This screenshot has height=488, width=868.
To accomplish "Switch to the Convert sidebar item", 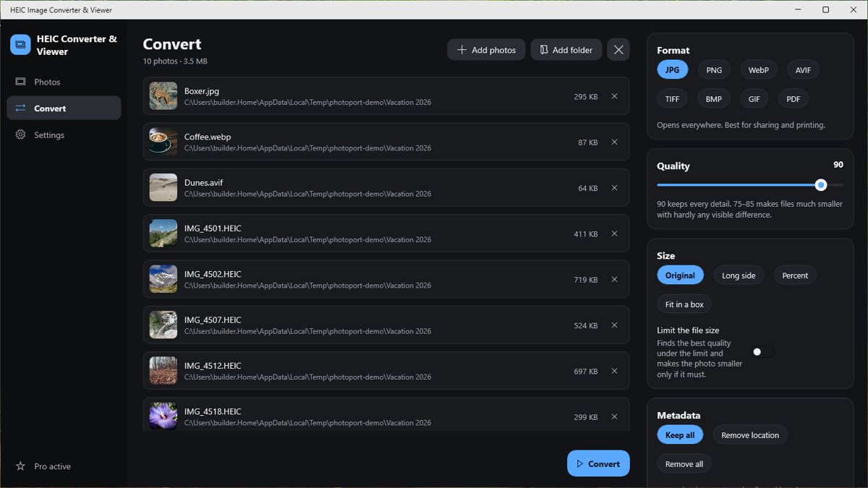I will pos(64,108).
